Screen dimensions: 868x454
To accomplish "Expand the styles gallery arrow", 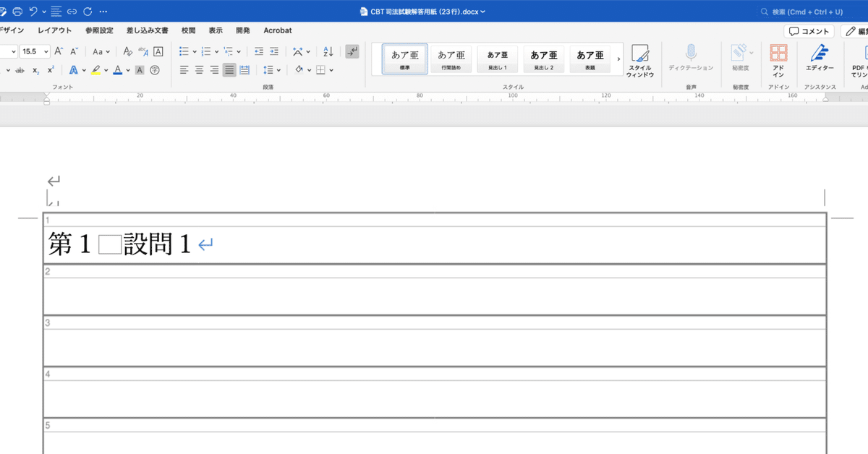I will [x=618, y=59].
